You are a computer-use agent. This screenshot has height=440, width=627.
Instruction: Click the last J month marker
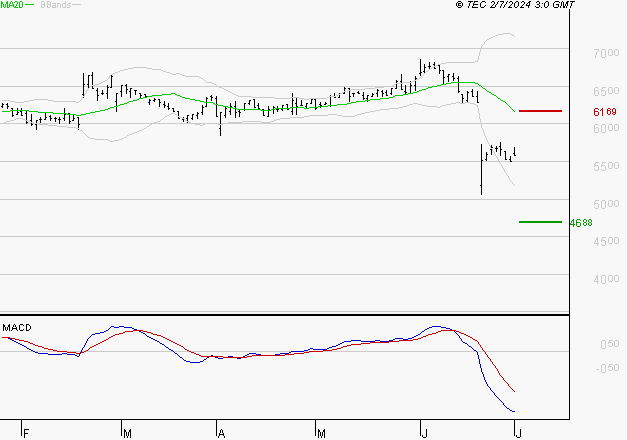tap(519, 434)
